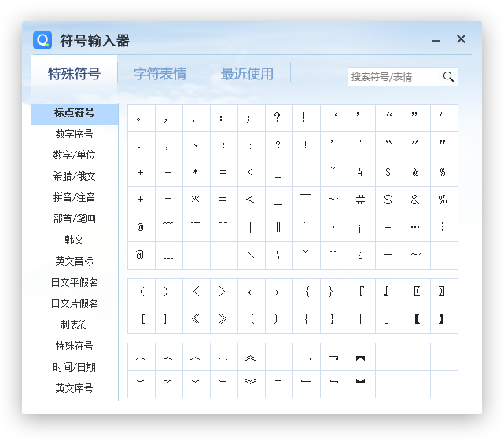Insert the ellipsis … symbol
Screen dimensions: 504x440
tap(415, 228)
